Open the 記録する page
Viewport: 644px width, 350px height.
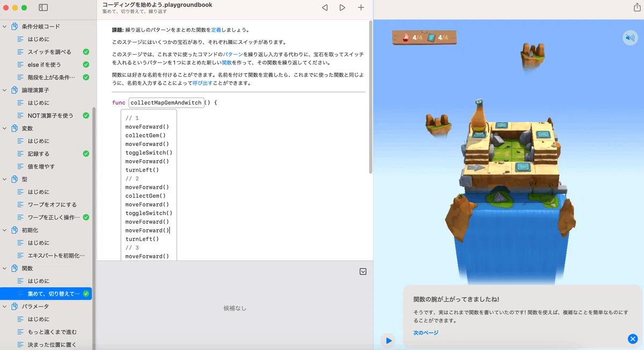[39, 153]
